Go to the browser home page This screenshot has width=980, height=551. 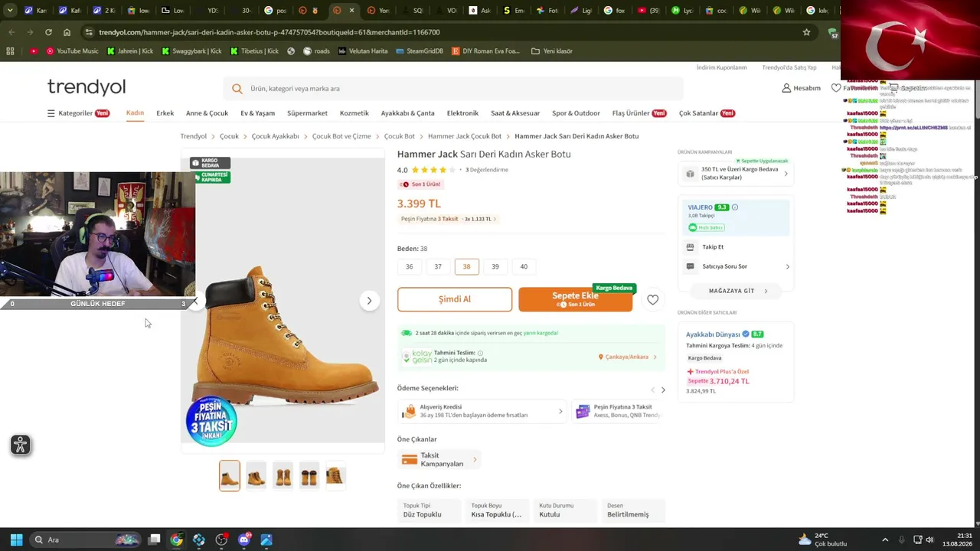point(67,32)
